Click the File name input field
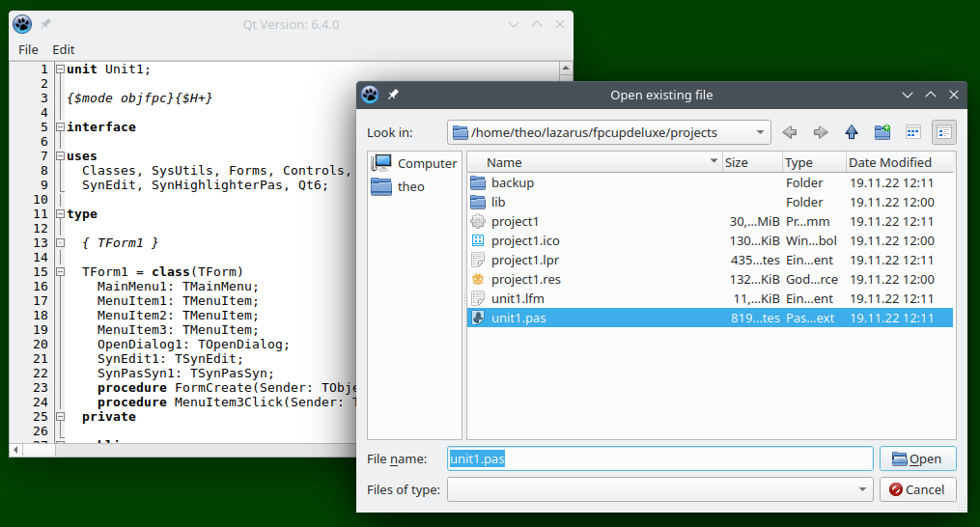The height and width of the screenshot is (527, 980). 660,459
